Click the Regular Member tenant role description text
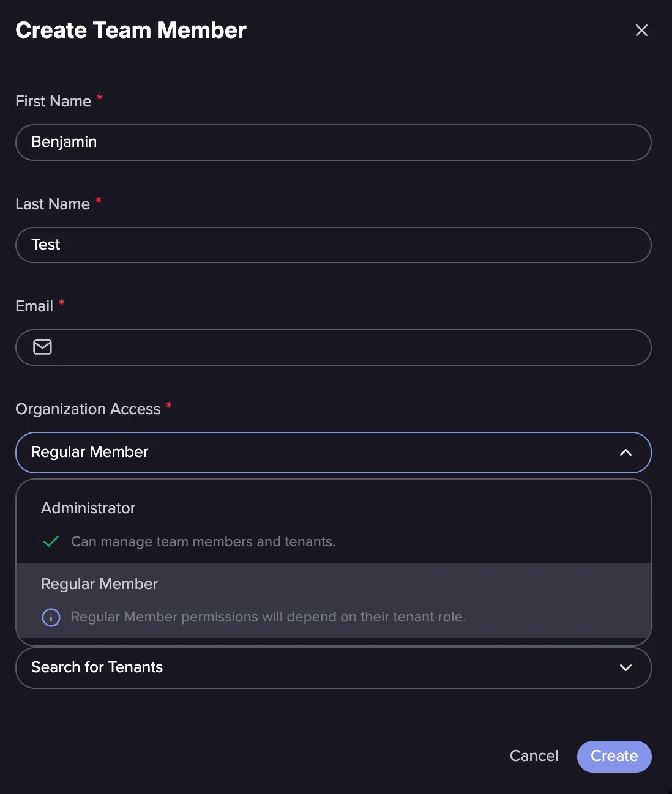The image size is (672, 794). (268, 617)
